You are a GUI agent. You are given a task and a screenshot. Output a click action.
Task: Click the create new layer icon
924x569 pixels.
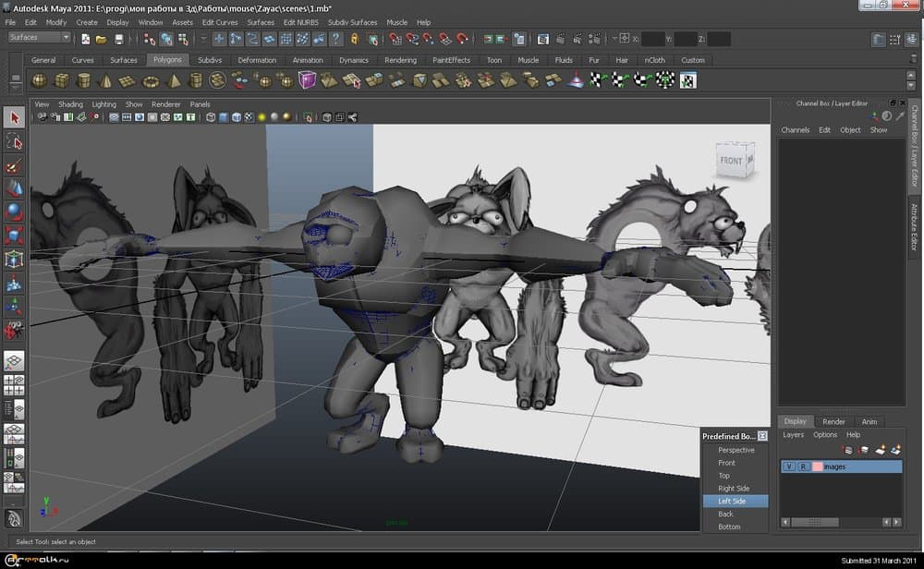(x=880, y=450)
